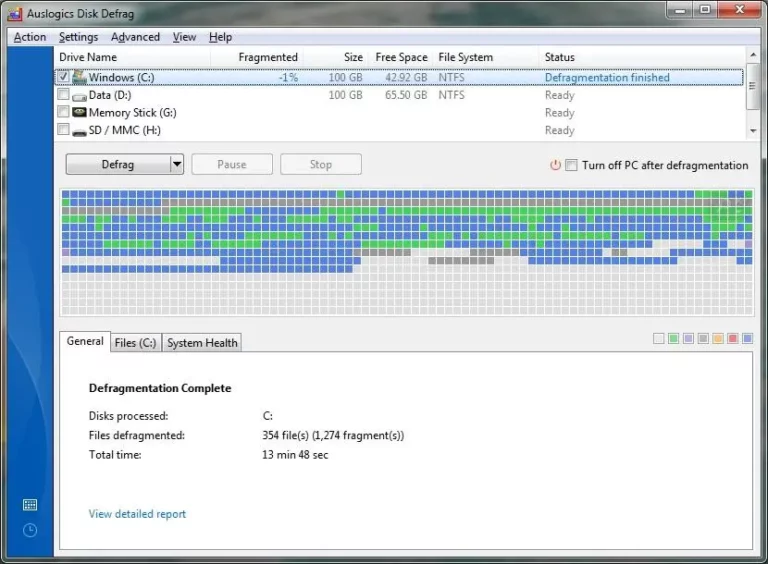Click the white legend color square

point(659,338)
